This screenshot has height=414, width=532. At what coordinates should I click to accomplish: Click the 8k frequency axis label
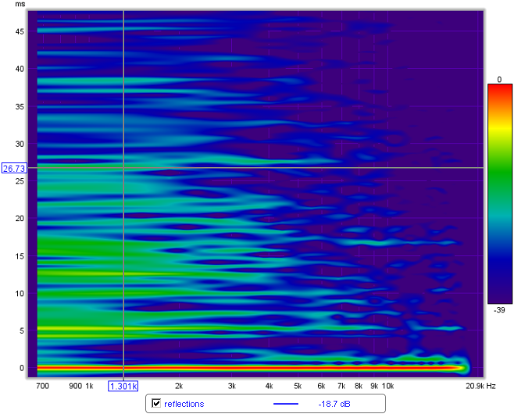(x=359, y=386)
